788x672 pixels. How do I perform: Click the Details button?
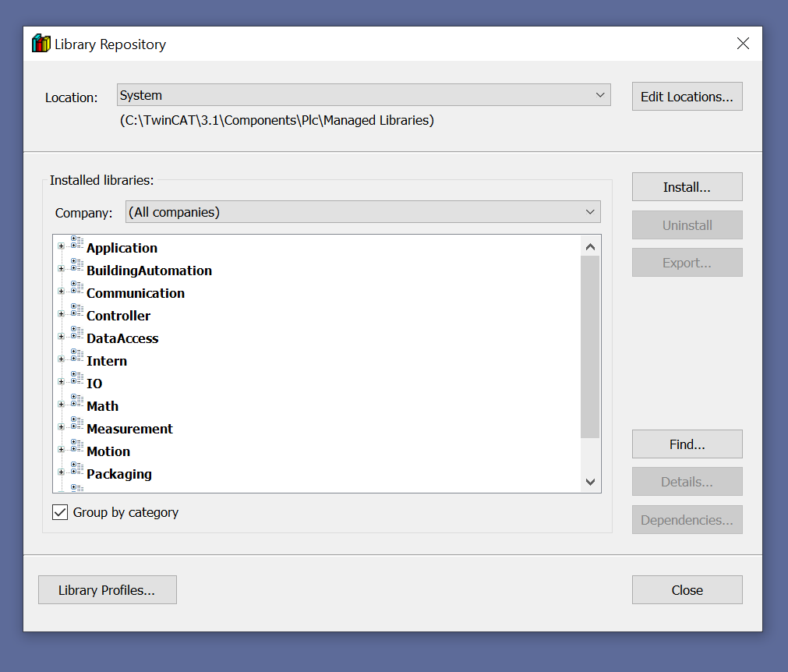pyautogui.click(x=687, y=482)
